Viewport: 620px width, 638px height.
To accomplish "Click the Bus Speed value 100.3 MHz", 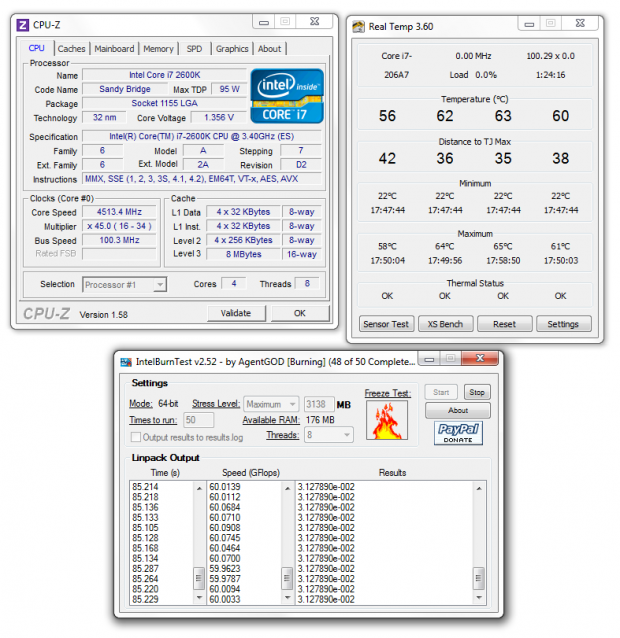I will coord(119,240).
